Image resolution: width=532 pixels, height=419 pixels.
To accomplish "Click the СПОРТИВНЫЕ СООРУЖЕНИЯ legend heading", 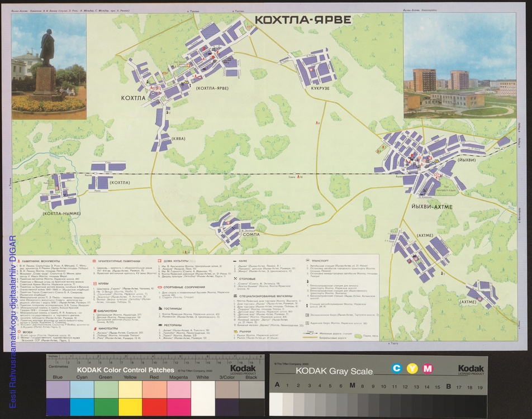I will (184, 287).
